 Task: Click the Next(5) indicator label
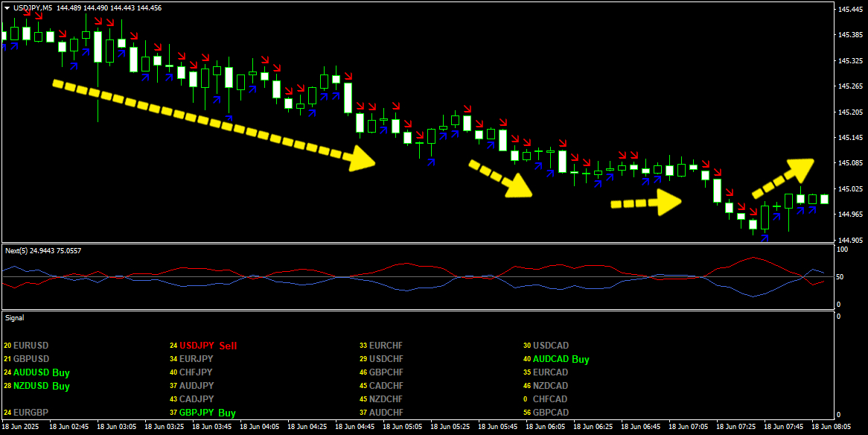point(43,251)
